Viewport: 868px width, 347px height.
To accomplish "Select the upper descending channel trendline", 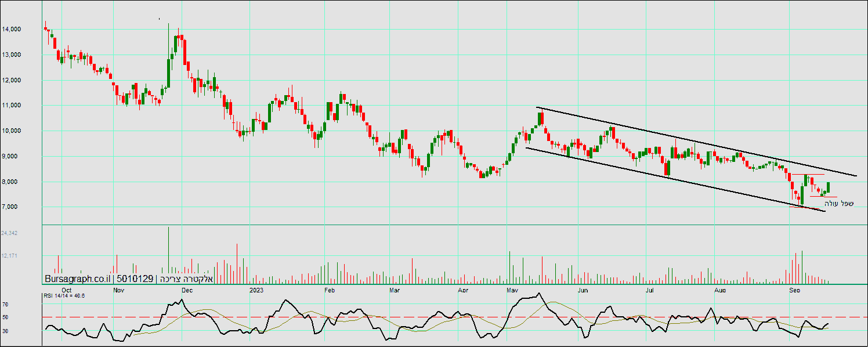I will click(696, 142).
